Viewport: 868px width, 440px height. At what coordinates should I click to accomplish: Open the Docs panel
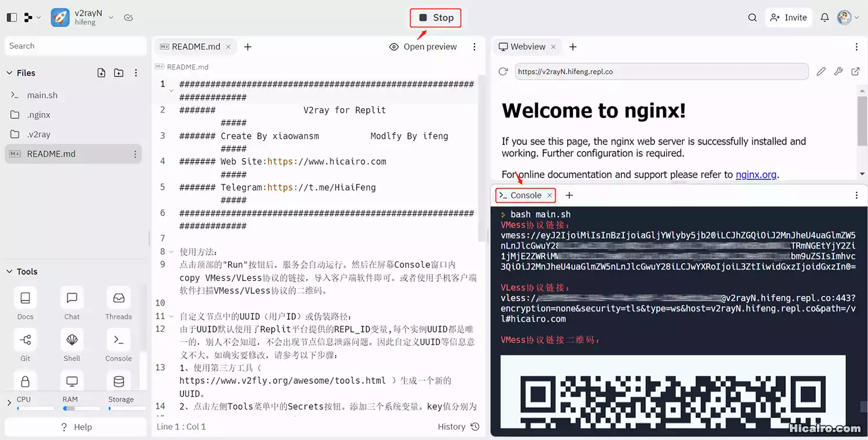[25, 304]
